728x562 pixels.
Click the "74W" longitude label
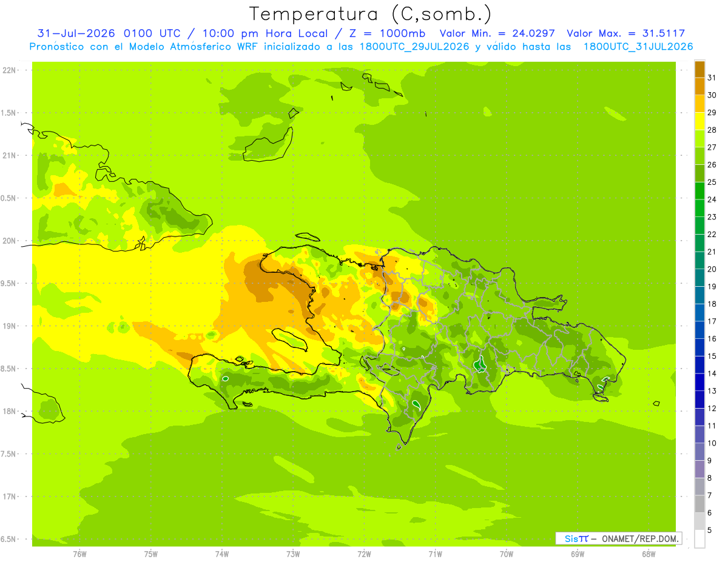(222, 554)
